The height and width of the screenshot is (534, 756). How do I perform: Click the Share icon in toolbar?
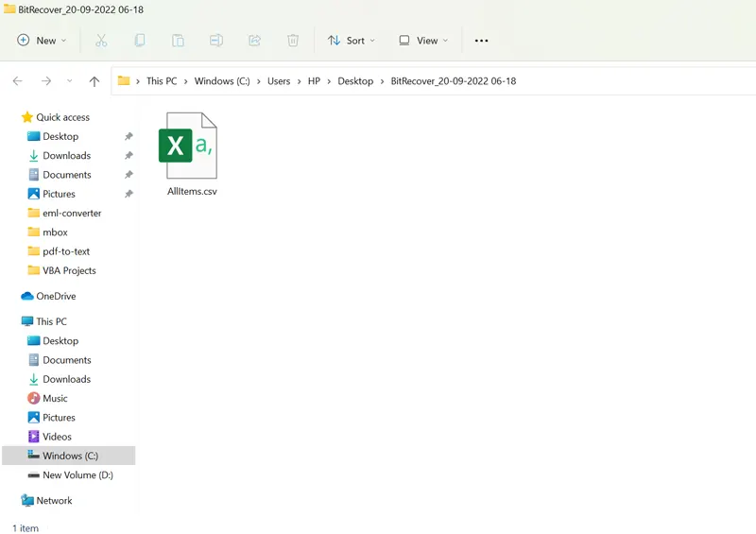tap(254, 41)
